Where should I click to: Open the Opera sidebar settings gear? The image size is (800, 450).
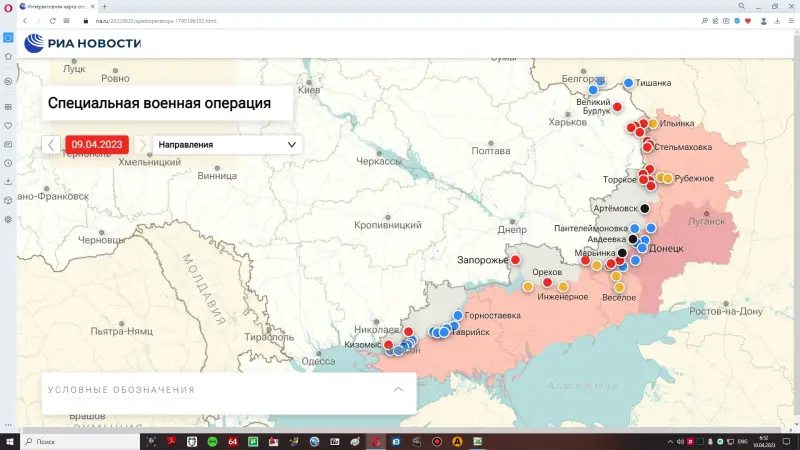click(8, 218)
